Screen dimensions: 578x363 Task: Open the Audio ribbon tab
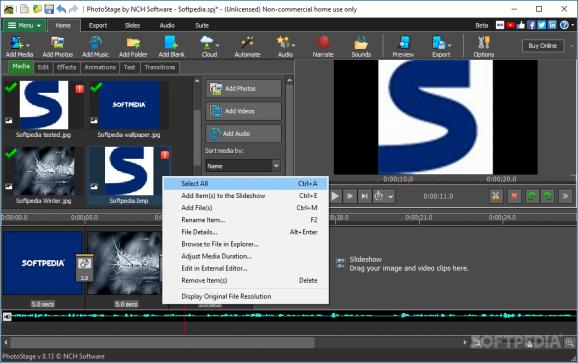pyautogui.click(x=167, y=25)
